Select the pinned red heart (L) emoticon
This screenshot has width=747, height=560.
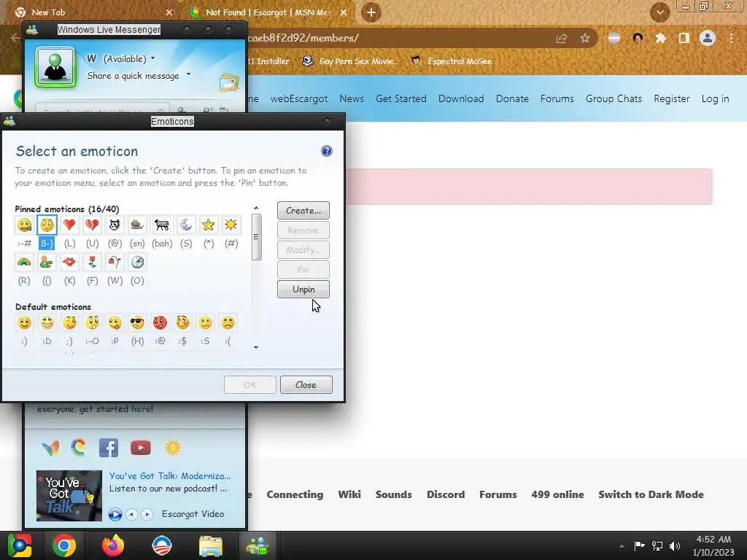pyautogui.click(x=69, y=225)
